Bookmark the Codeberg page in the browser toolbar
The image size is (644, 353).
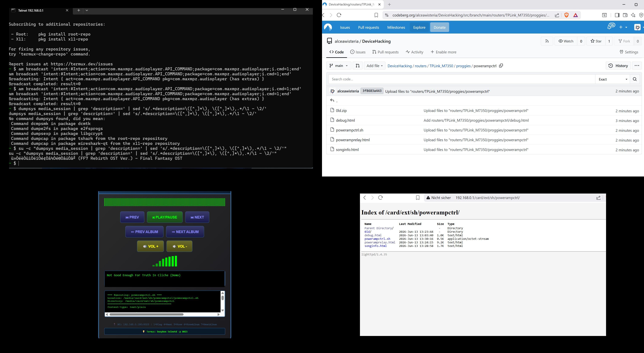click(376, 15)
